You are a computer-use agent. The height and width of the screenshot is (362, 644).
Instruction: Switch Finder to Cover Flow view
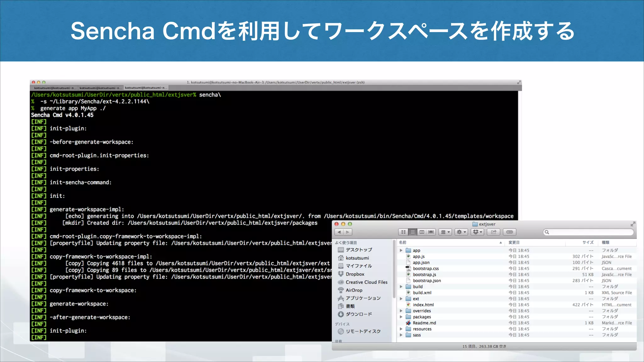431,232
